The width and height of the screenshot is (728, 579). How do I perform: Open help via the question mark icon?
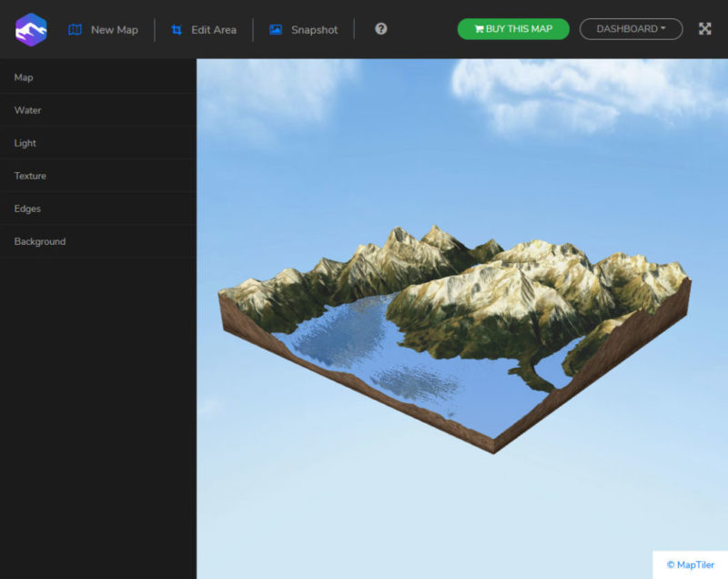pos(380,28)
